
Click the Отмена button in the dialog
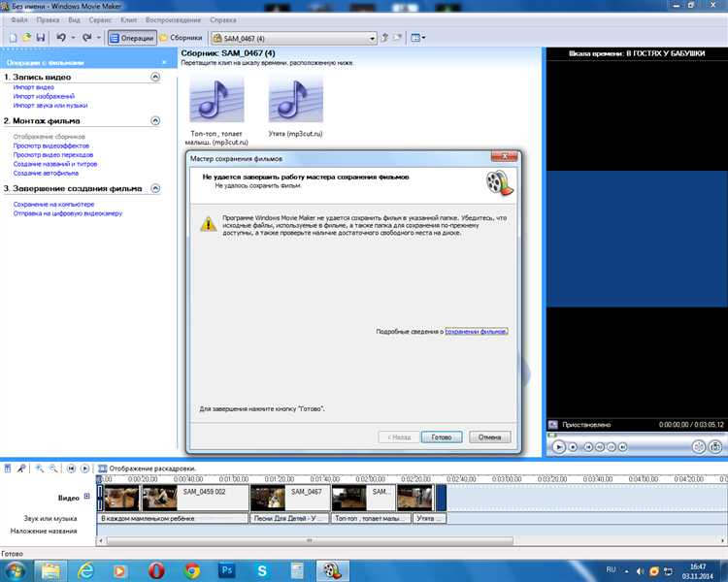(x=490, y=437)
